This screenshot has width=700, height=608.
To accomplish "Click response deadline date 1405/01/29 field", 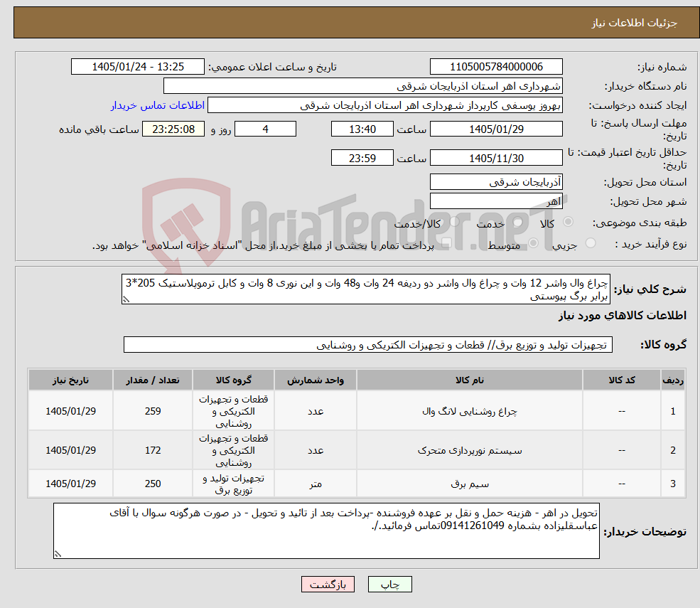I will [496, 129].
